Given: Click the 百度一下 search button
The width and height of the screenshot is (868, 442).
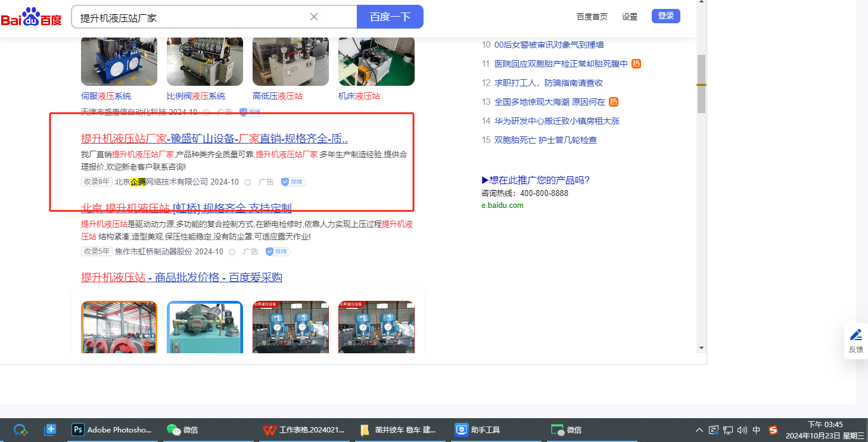Looking at the screenshot, I should pyautogui.click(x=390, y=17).
